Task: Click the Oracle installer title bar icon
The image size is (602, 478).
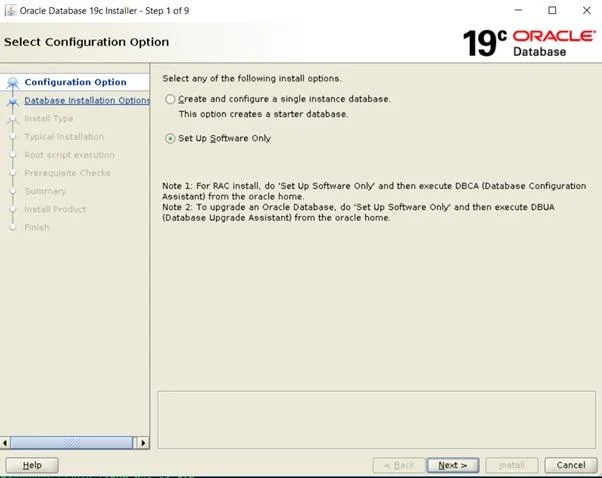Action: pos(10,10)
